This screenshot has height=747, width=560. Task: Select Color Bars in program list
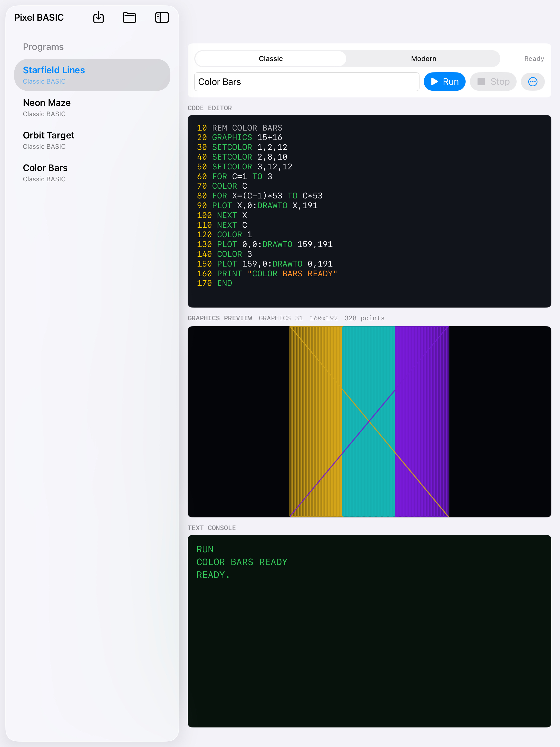pyautogui.click(x=92, y=173)
